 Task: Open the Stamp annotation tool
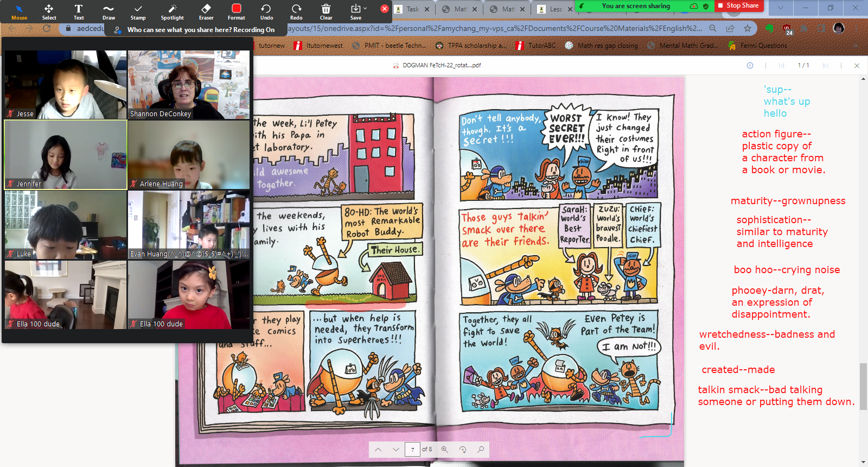138,11
